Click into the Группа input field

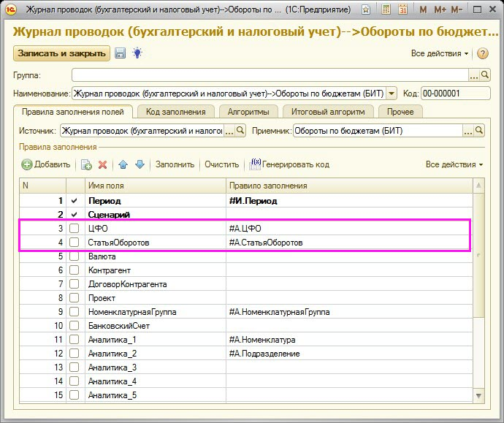click(x=269, y=75)
